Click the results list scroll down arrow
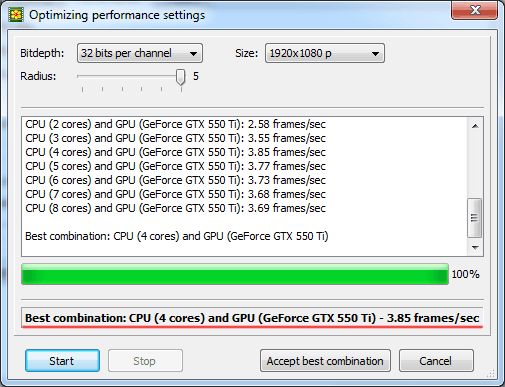505x387 pixels. coord(475,247)
